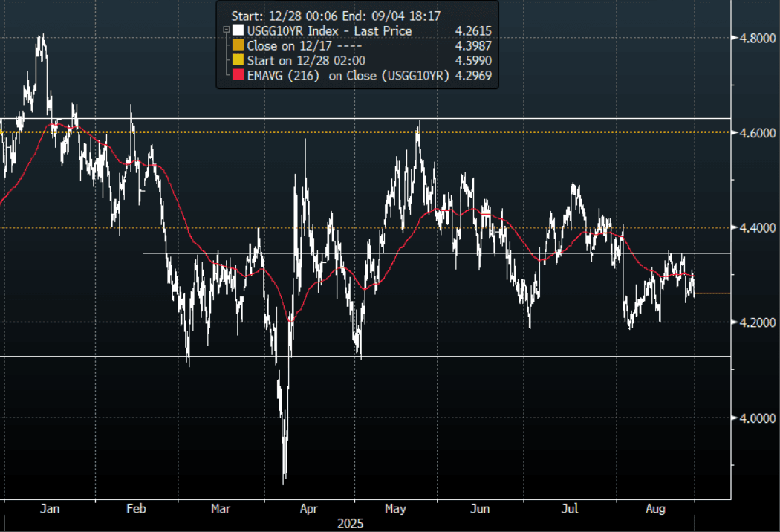Select 'Start on 12/28 02:00' legend entry

tap(306, 61)
